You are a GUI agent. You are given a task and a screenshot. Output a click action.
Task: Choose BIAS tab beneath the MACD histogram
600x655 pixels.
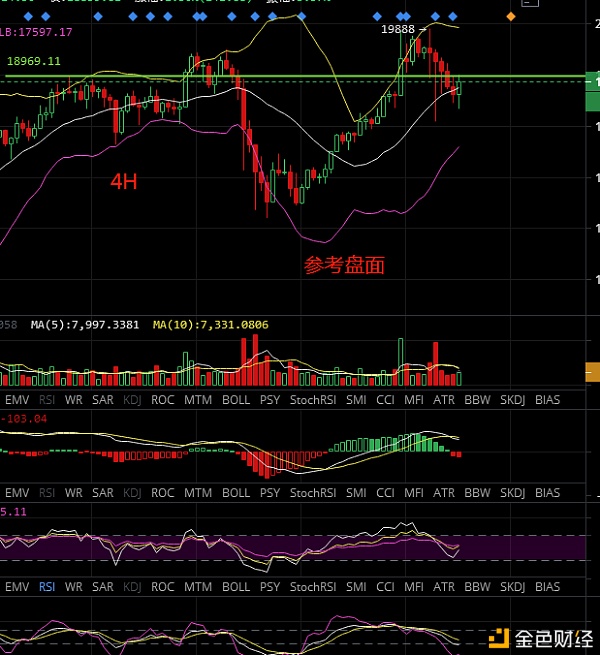point(547,493)
